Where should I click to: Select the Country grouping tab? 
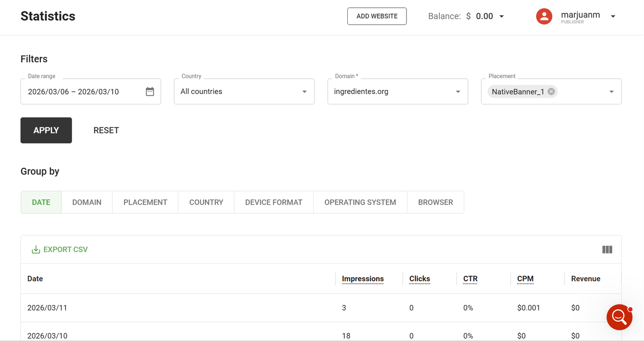(206, 202)
